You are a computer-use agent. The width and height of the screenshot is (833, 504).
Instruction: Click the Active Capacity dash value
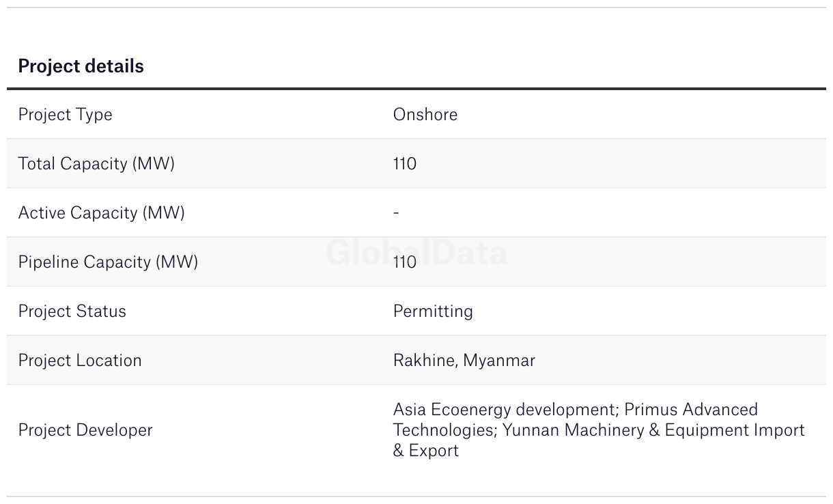pyautogui.click(x=396, y=213)
